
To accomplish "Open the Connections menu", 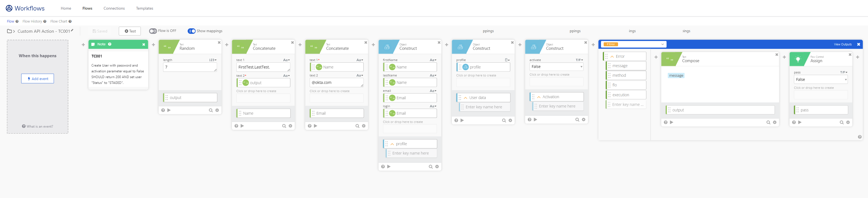I will click(x=114, y=9).
